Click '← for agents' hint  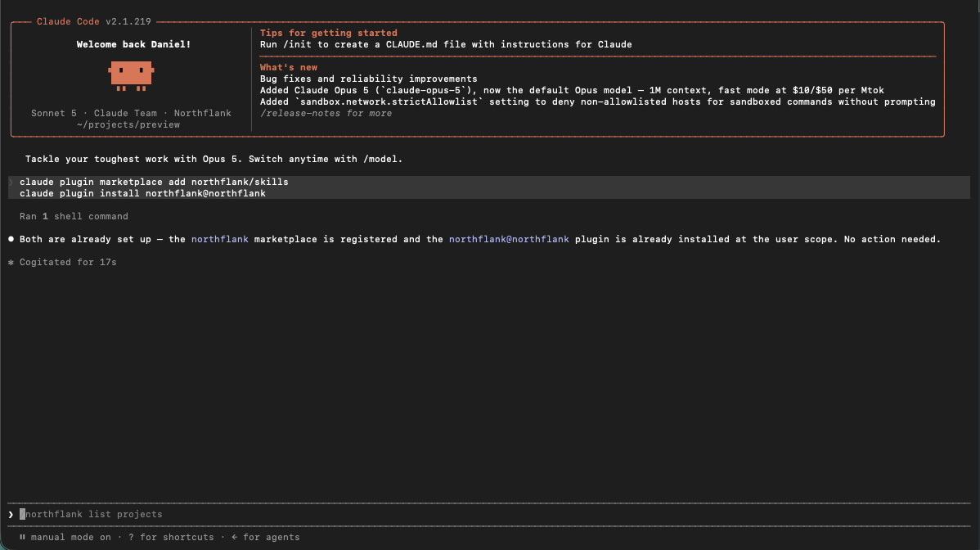point(266,537)
